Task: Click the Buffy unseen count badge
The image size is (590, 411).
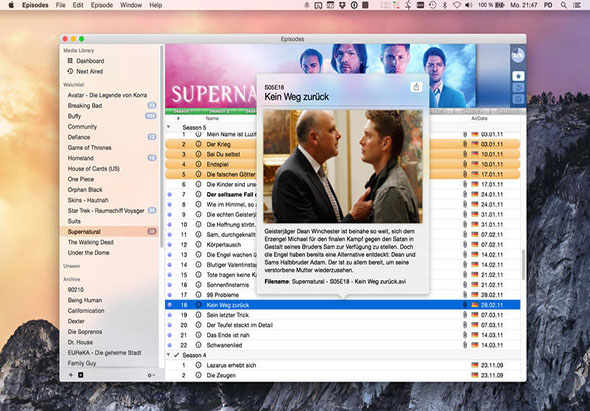Action: [151, 116]
